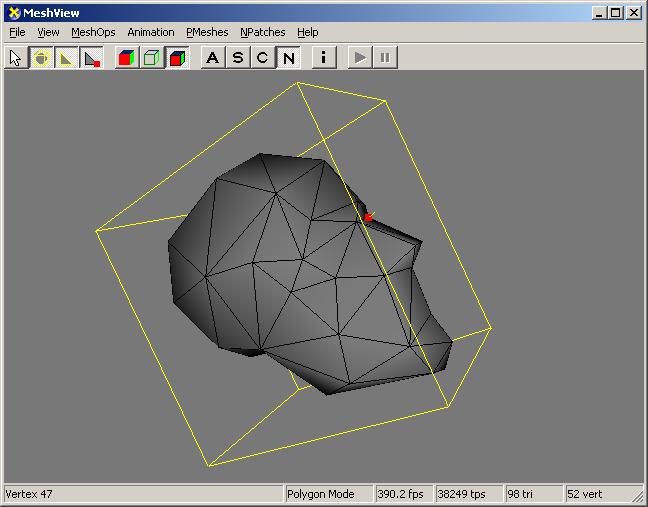Screen dimensions: 648x507
Task: Toggle the 'S' toolbar button
Action: point(237,57)
